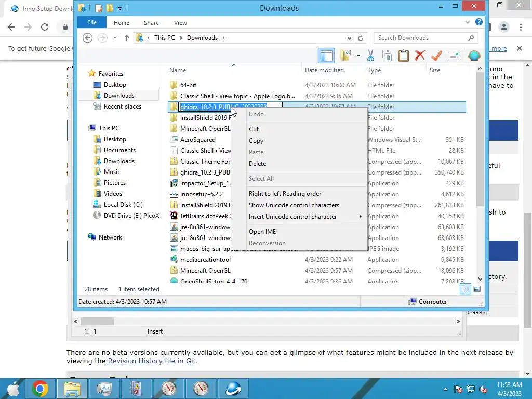Viewport: 532px width, 399px height.
Task: Expand the ribbon chevron
Action: click(467, 22)
